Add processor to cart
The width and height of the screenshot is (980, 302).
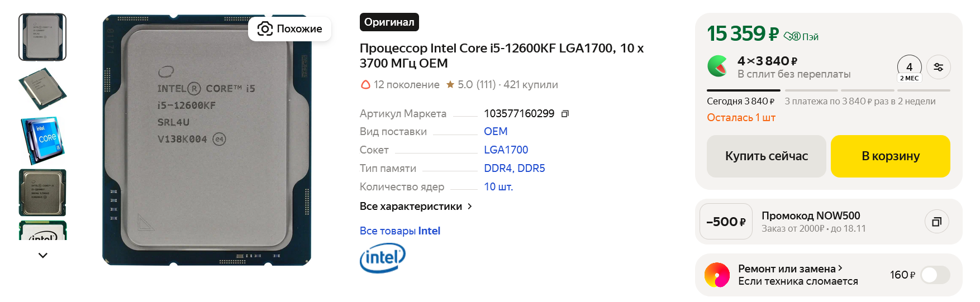(x=890, y=156)
